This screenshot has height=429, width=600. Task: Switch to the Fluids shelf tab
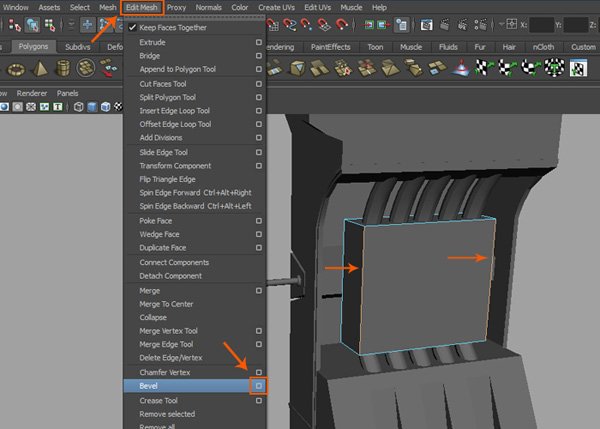tap(448, 47)
